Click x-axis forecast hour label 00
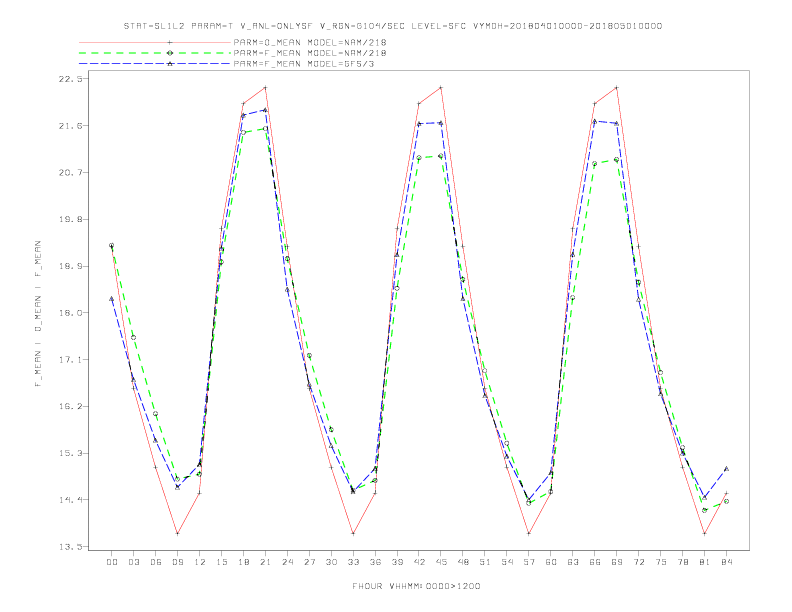The height and width of the screenshot is (612, 792). point(112,562)
